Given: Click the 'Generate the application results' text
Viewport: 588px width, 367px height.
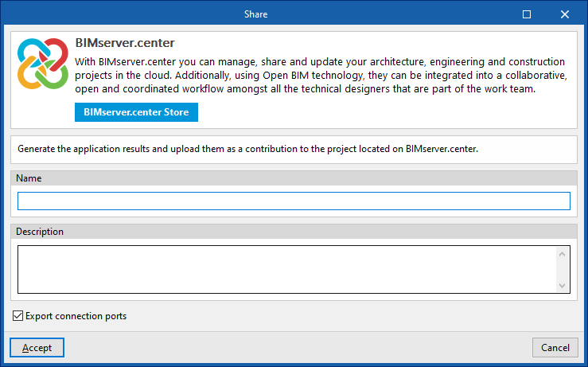Looking at the screenshot, I should 247,149.
